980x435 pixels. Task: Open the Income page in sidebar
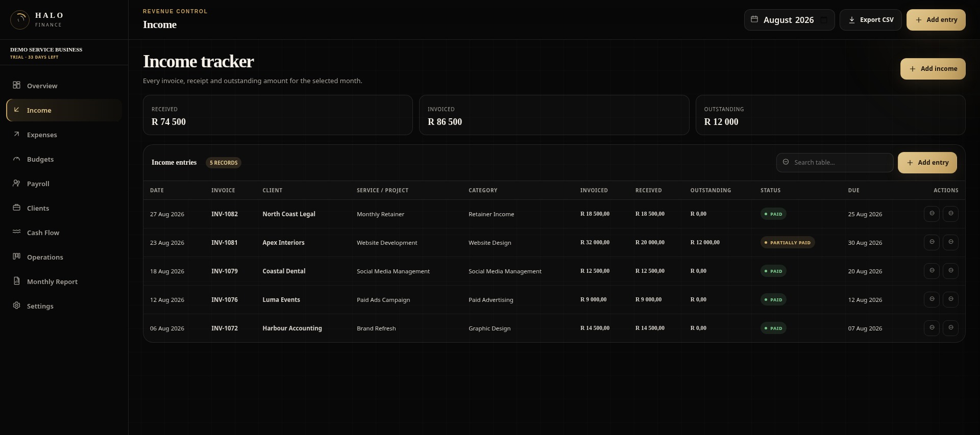pyautogui.click(x=64, y=110)
